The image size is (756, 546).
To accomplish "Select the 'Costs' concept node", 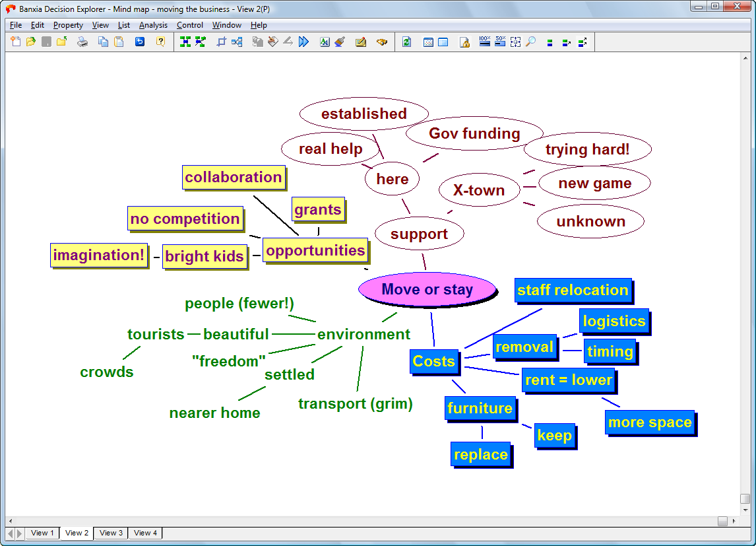I will tap(433, 361).
